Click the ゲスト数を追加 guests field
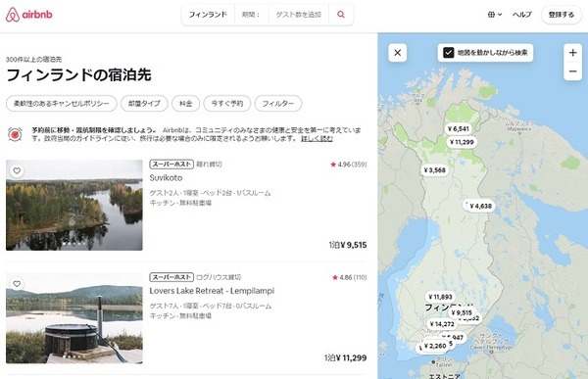588x379 pixels. (299, 15)
